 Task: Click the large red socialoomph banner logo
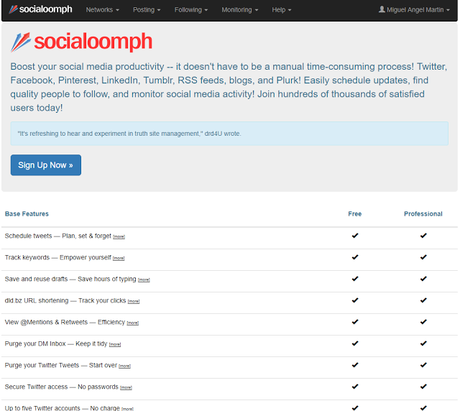click(x=81, y=42)
